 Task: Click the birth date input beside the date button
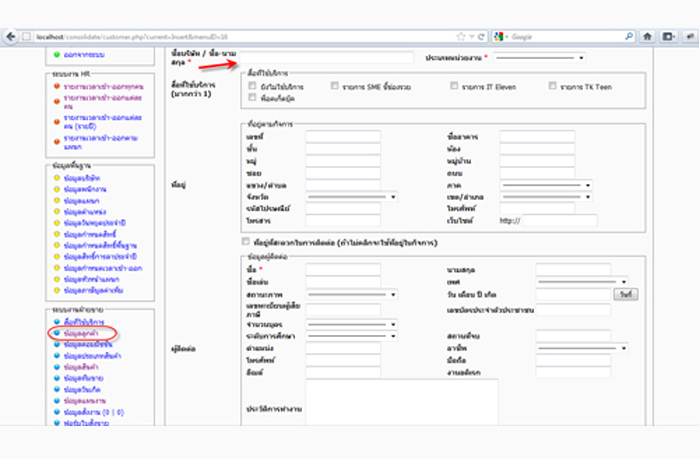click(x=573, y=294)
